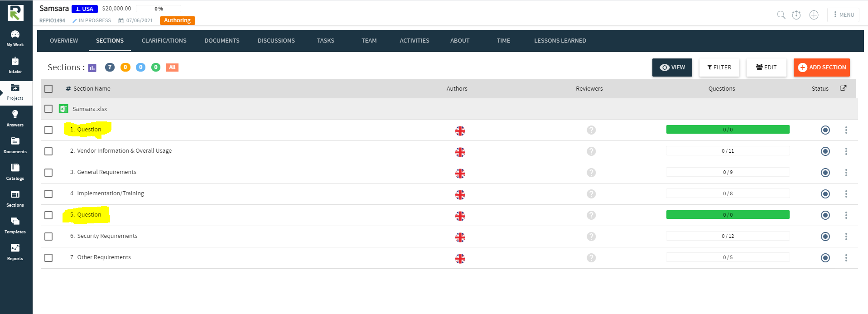
Task: Click the Authoring stage badge
Action: pos(178,20)
